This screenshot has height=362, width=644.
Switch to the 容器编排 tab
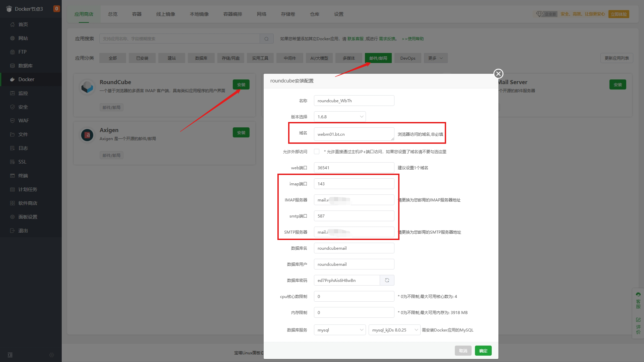point(233,14)
